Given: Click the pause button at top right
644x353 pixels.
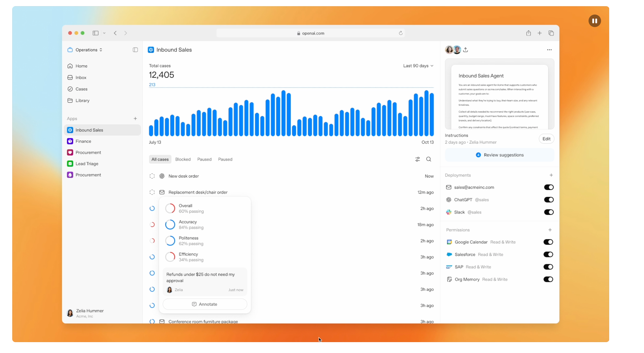Looking at the screenshot, I should click(x=594, y=21).
